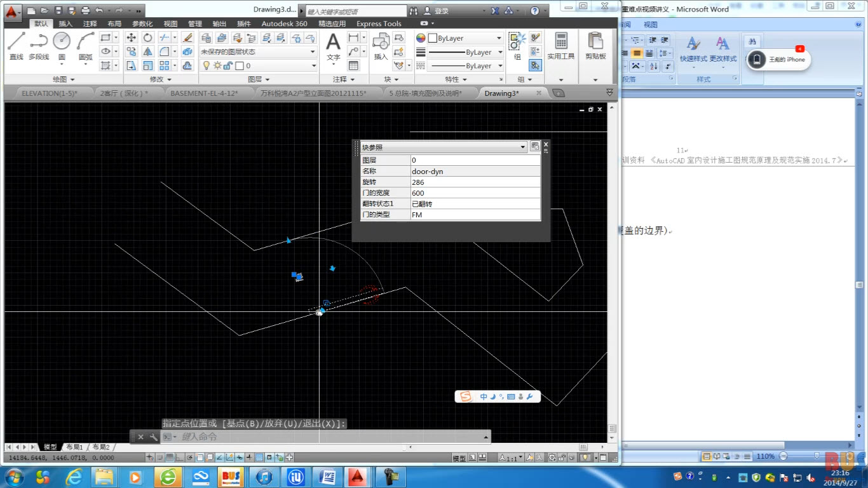
Task: Click the ByLayer object color swatch
Action: coord(433,38)
